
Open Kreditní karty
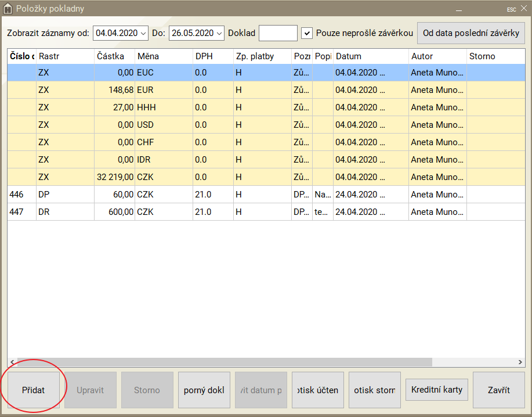point(436,389)
